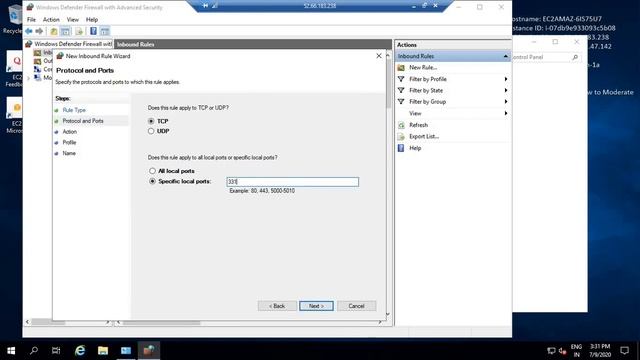
Task: Click Next button in wizard
Action: (316, 306)
